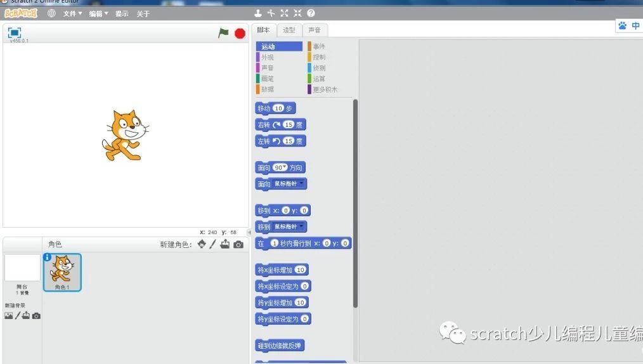Open the 面向 90 direction dropdown
The height and width of the screenshot is (364, 643).
pyautogui.click(x=285, y=167)
